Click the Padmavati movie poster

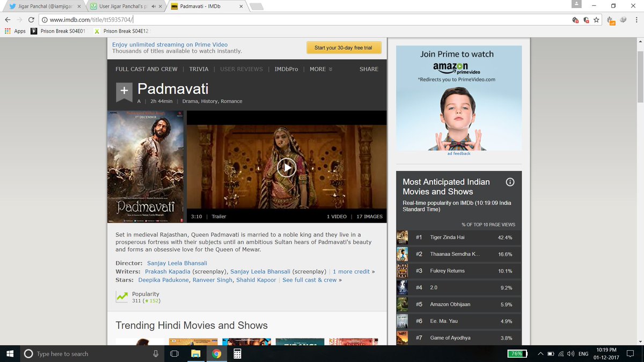point(145,167)
